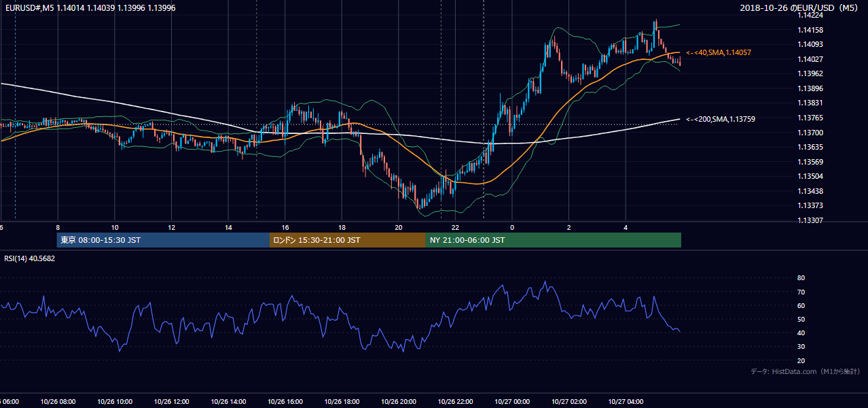868x408 pixels.
Task: Click price axis value 1.13569
Action: click(x=810, y=162)
